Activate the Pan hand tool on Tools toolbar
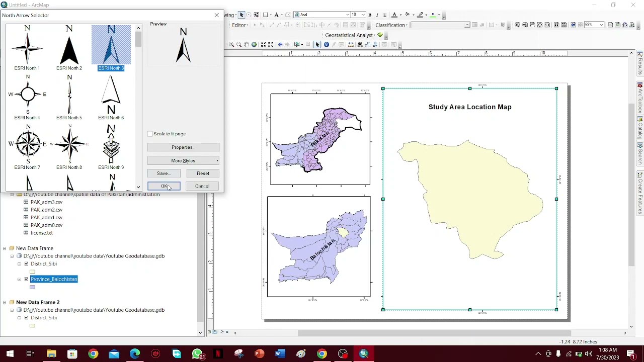 pos(247,45)
